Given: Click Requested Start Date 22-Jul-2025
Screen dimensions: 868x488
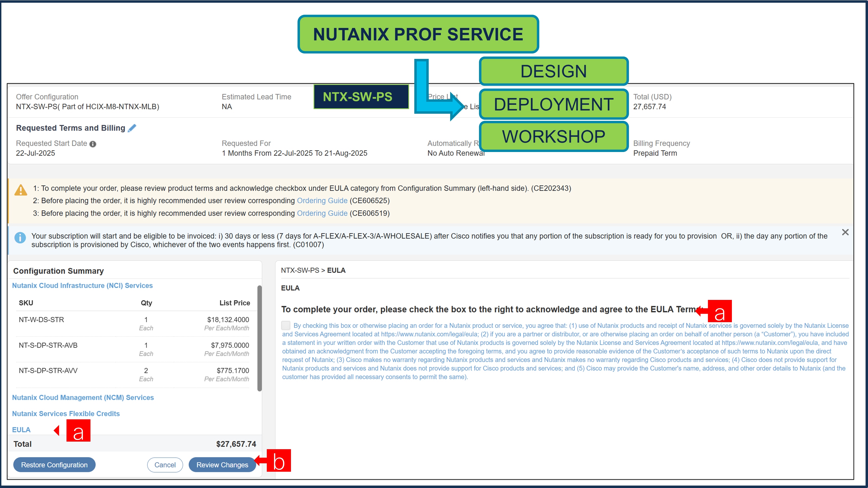Looking at the screenshot, I should pos(35,153).
